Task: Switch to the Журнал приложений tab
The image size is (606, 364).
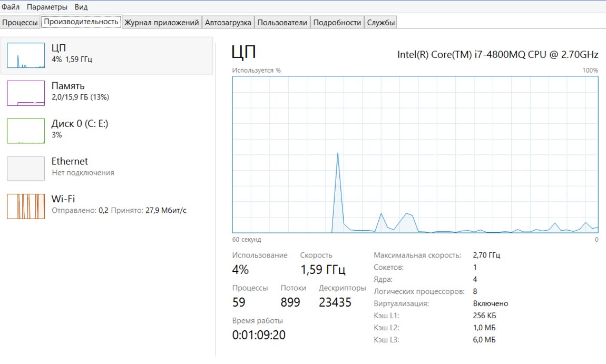Action: (x=161, y=22)
